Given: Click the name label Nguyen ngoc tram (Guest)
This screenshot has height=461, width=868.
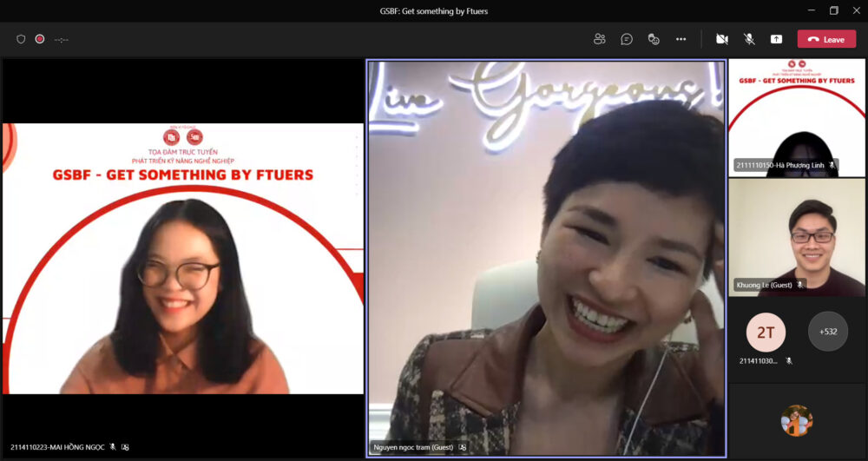Looking at the screenshot, I should point(413,447).
